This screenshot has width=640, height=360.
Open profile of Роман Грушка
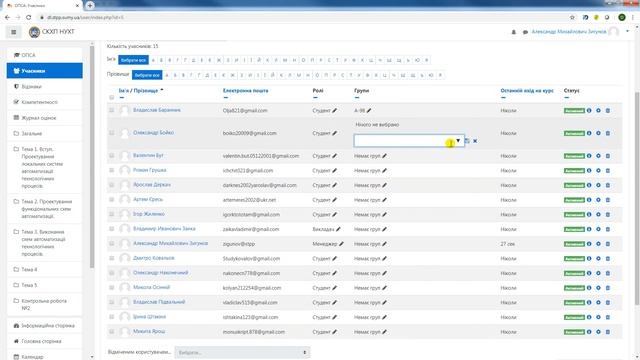coord(149,170)
